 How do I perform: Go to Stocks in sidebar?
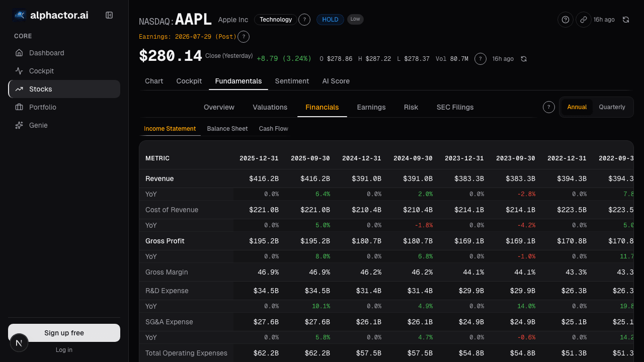pyautogui.click(x=64, y=89)
